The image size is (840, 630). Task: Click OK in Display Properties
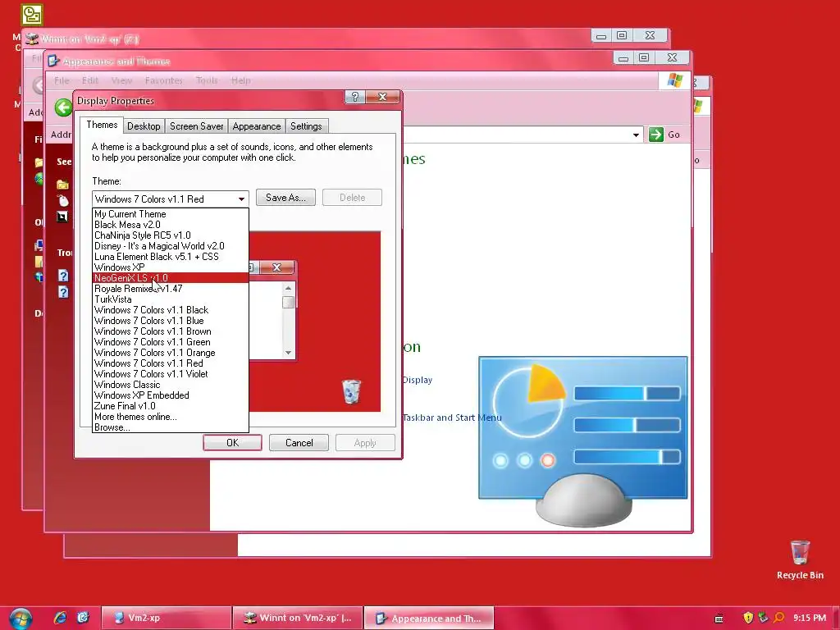pos(232,443)
